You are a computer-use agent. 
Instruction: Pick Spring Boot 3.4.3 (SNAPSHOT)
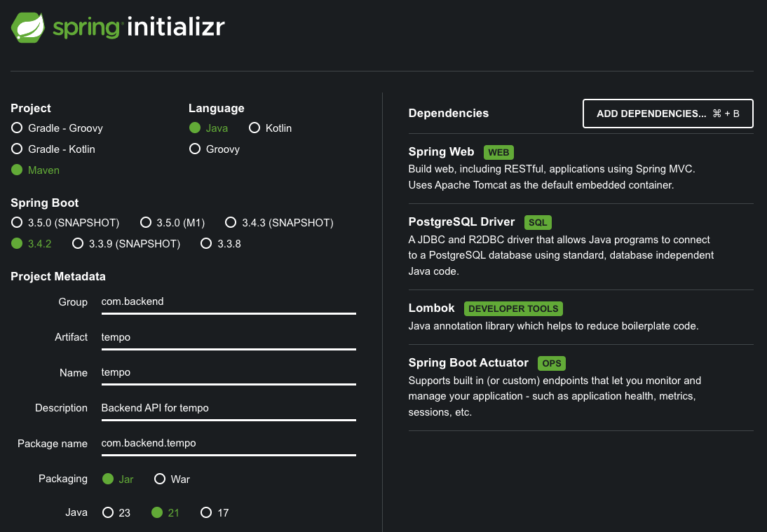click(x=279, y=222)
